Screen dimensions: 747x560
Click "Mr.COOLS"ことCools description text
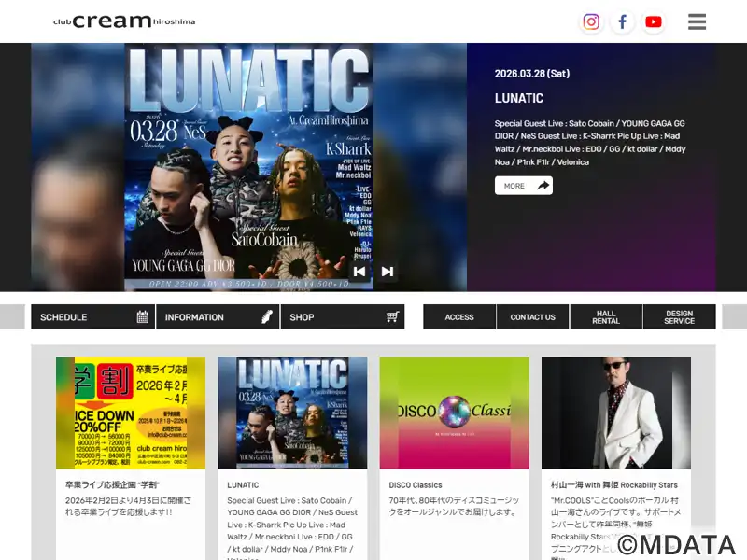click(x=615, y=526)
